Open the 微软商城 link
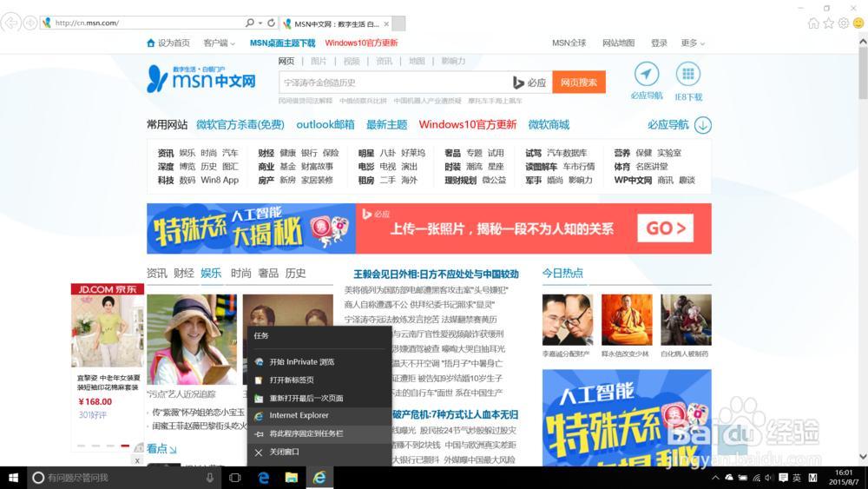 (549, 124)
